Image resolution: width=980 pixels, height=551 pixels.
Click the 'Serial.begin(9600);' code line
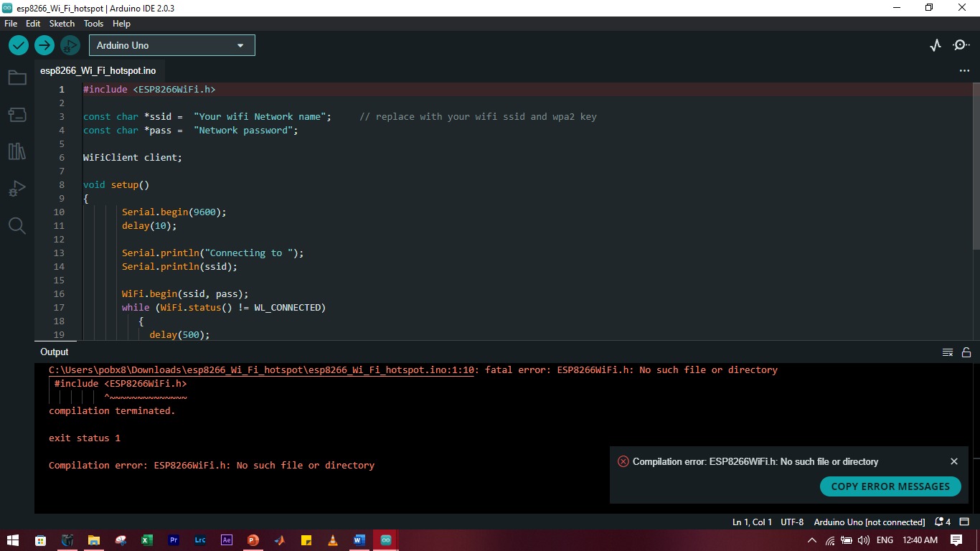pos(174,212)
